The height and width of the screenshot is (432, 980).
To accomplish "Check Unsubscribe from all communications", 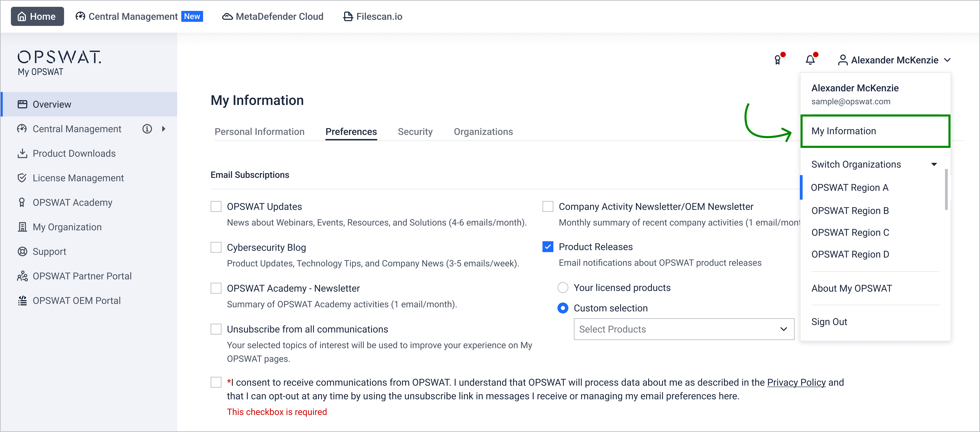I will [216, 329].
